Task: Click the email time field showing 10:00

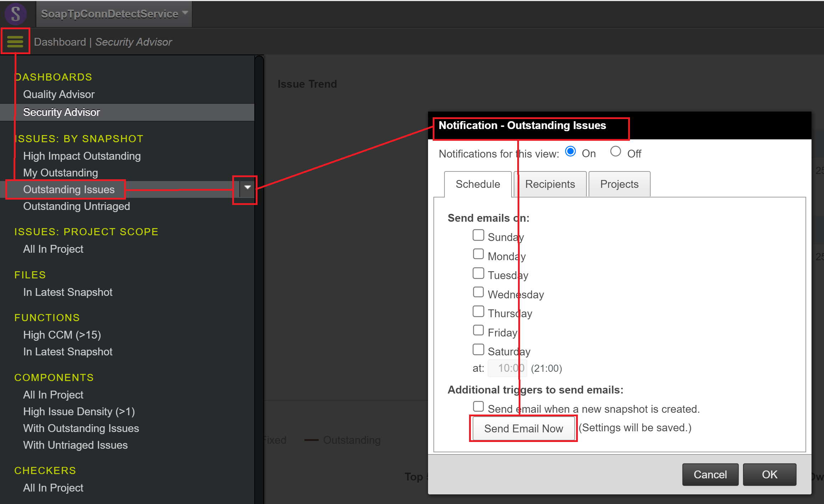Action: point(507,368)
